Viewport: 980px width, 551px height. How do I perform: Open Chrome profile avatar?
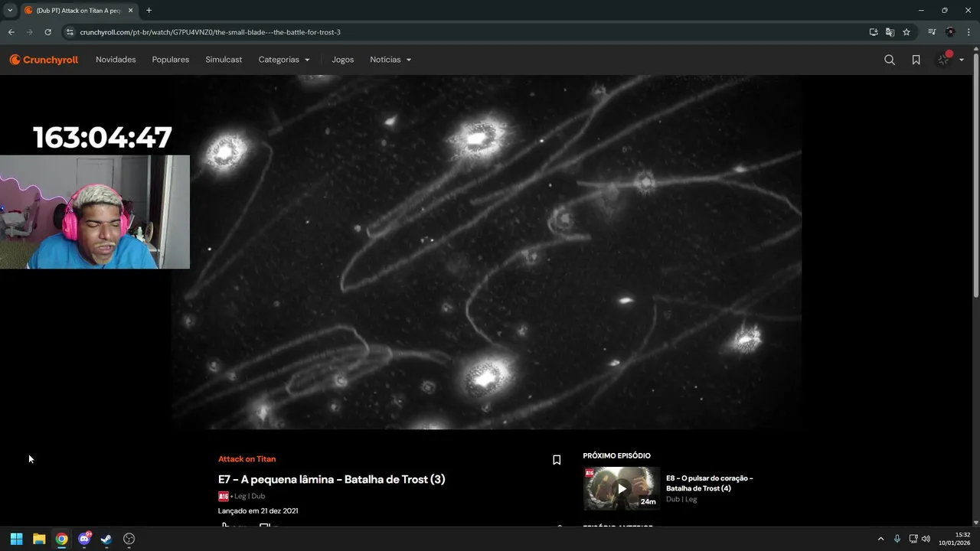click(x=950, y=32)
